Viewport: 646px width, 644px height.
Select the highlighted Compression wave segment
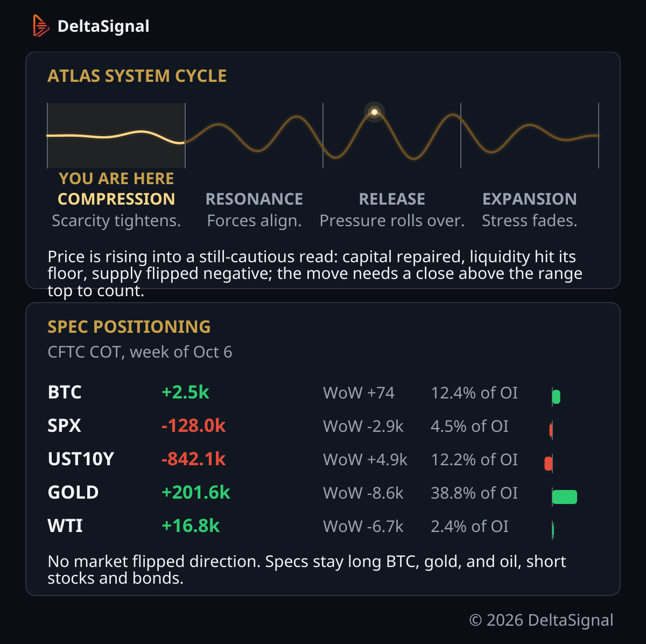pyautogui.click(x=116, y=136)
